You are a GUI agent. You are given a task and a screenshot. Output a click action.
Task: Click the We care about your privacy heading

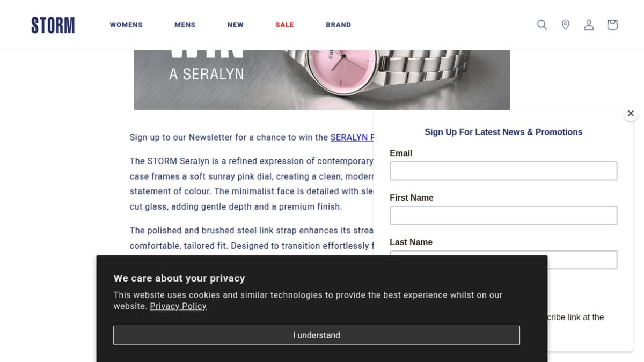pos(179,278)
